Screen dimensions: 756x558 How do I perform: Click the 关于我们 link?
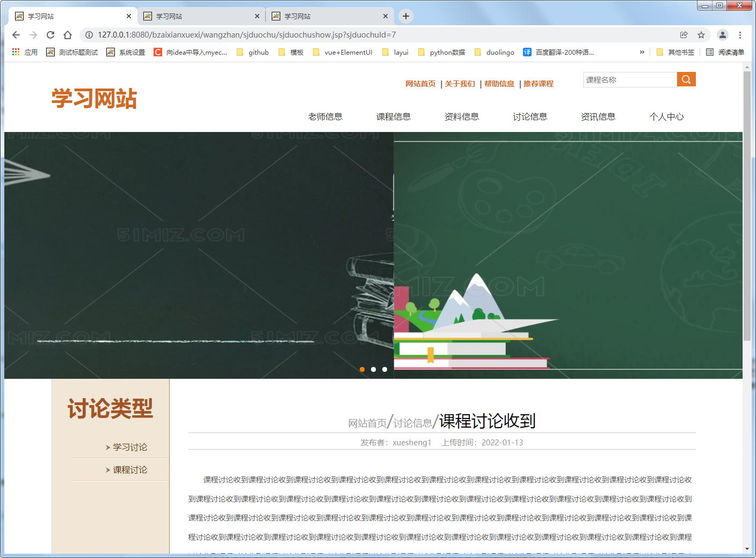pyautogui.click(x=460, y=84)
